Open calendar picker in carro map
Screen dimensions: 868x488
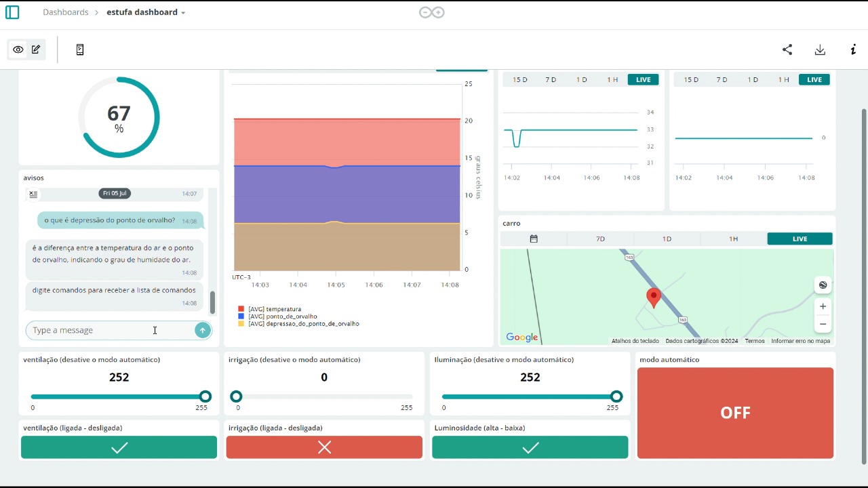pos(534,239)
